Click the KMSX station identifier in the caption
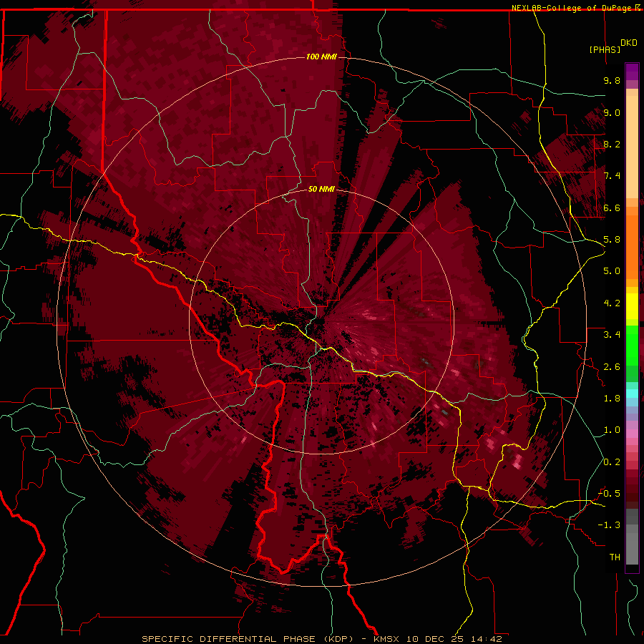The image size is (644, 644). point(386,639)
